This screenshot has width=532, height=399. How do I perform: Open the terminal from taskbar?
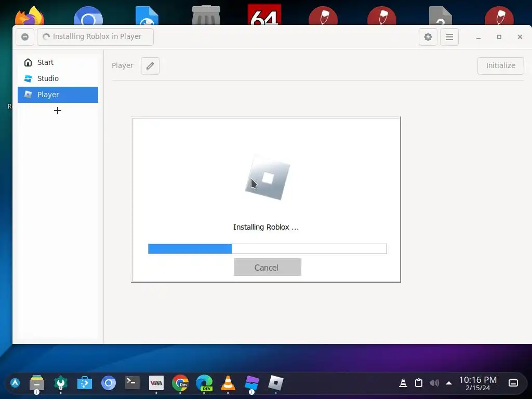pos(132,383)
